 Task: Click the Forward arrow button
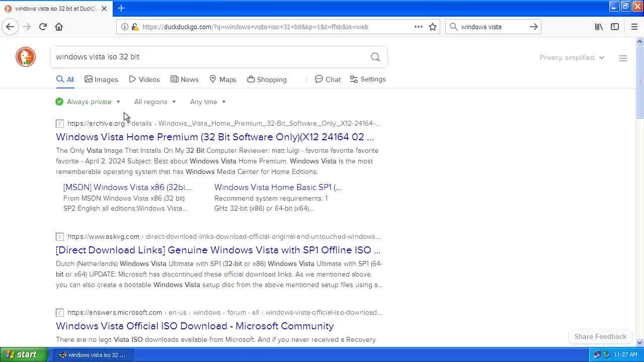[27, 27]
